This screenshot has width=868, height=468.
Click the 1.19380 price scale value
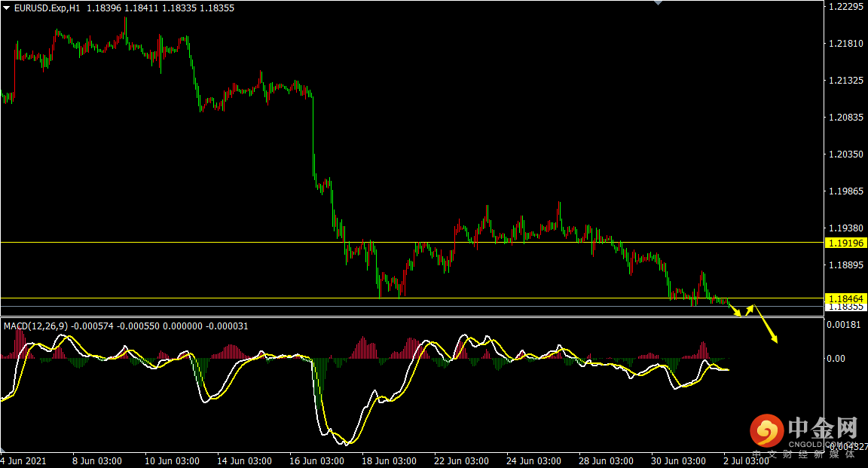[x=846, y=228]
